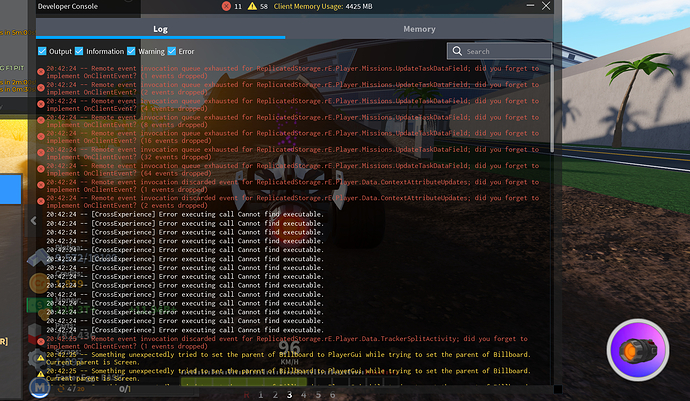Switch to the Memory tab
The image size is (690, 401).
[419, 29]
